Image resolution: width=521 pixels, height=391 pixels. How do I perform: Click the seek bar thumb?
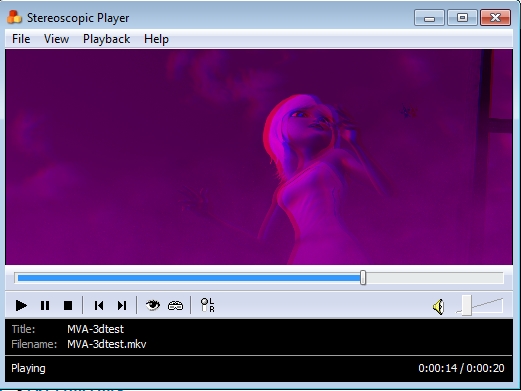coord(363,278)
